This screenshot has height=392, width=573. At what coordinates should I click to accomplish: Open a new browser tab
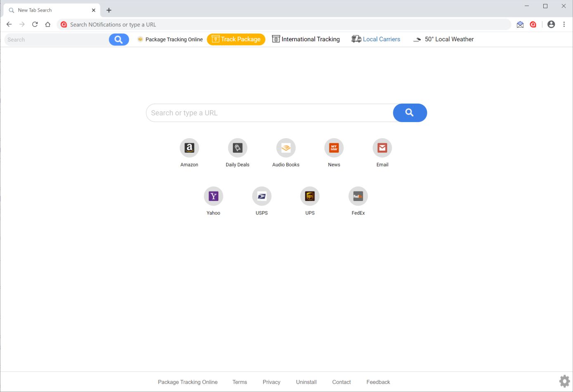tap(109, 10)
